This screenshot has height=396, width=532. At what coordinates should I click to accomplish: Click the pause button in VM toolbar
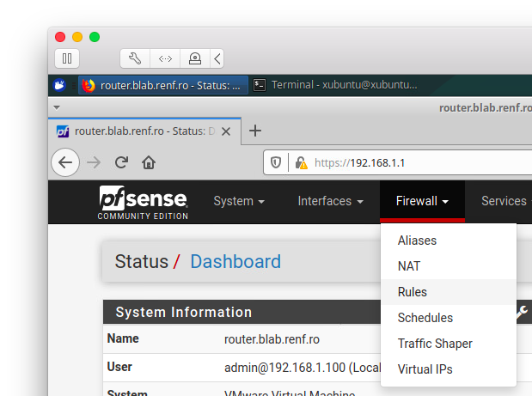(x=67, y=58)
